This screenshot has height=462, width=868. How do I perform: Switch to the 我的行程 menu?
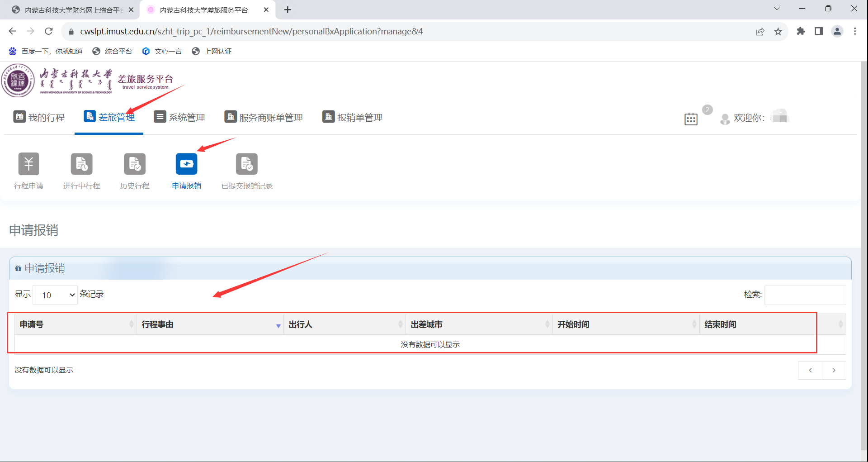39,118
